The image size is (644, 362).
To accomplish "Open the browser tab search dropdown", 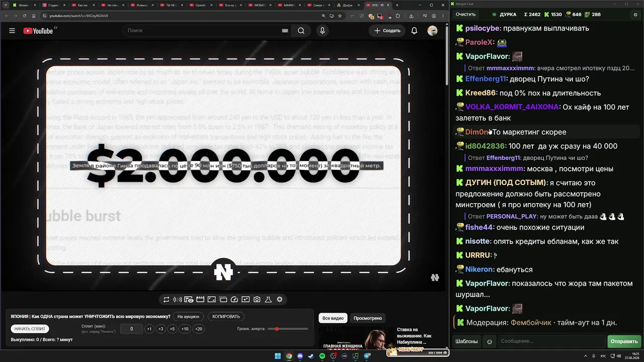I will click(6, 5).
